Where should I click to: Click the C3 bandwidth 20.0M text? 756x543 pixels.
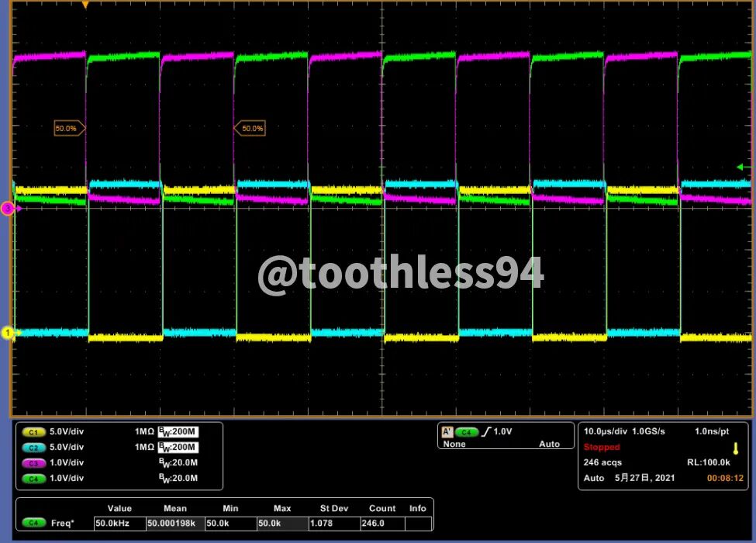tap(178, 463)
